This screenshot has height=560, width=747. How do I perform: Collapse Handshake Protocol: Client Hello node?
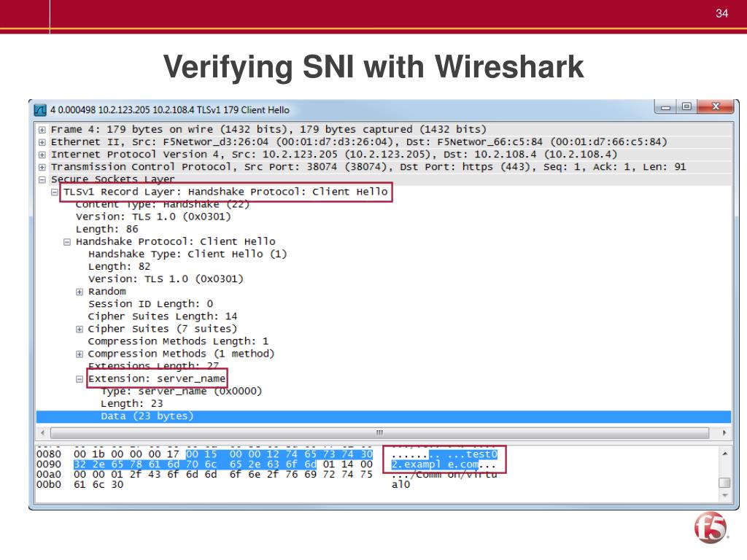(67, 242)
